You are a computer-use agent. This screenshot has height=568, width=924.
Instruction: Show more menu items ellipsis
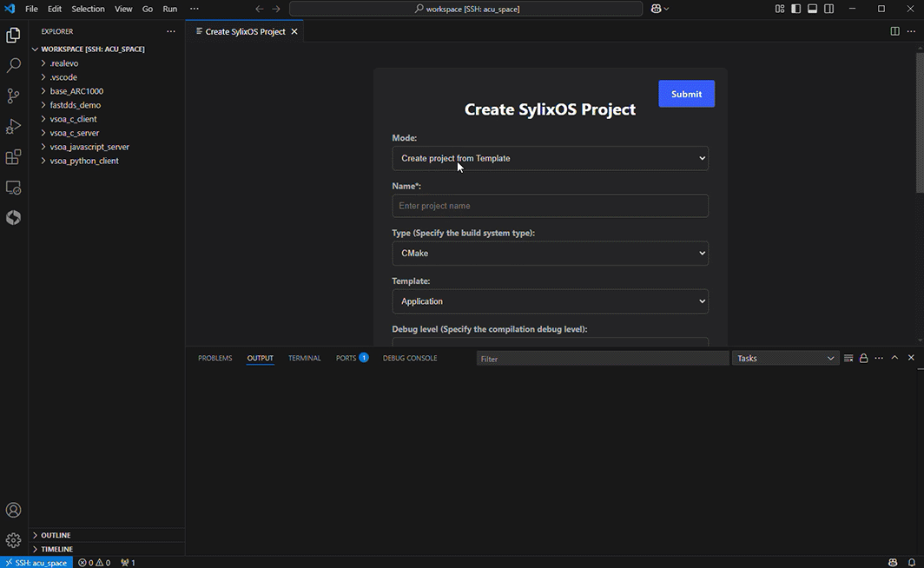click(x=195, y=9)
